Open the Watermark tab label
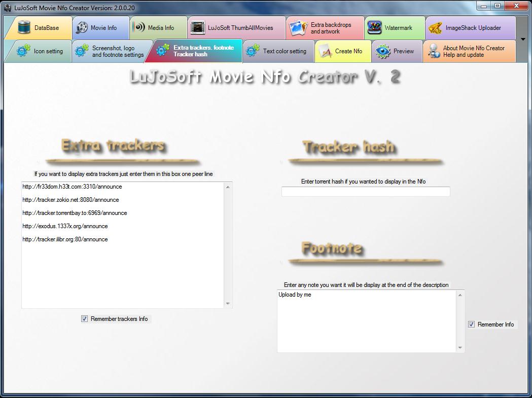Viewport: 532px width, 398px height. [398, 28]
